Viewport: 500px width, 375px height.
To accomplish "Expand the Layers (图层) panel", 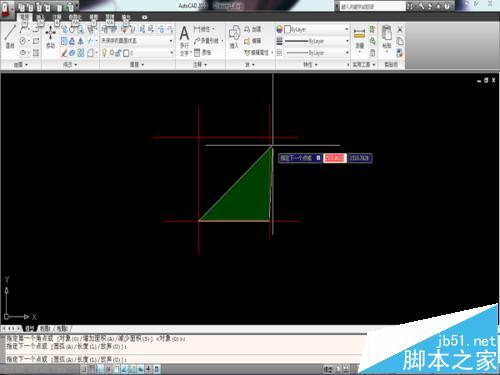I will point(137,64).
